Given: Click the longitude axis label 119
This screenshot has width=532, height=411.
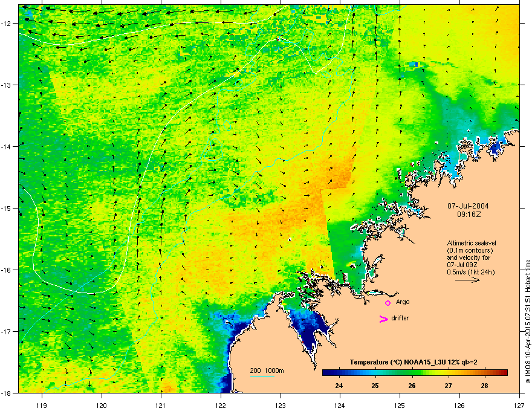Looking at the screenshot, I should tap(42, 405).
